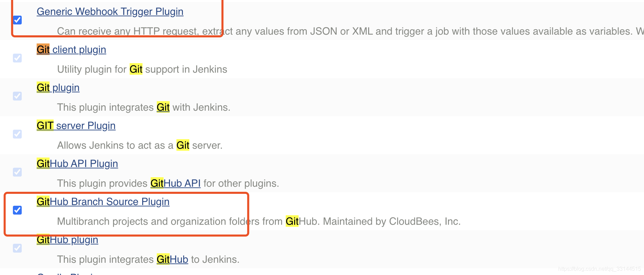
Task: Check the GitHub API Plugin box
Action: pos(17,172)
